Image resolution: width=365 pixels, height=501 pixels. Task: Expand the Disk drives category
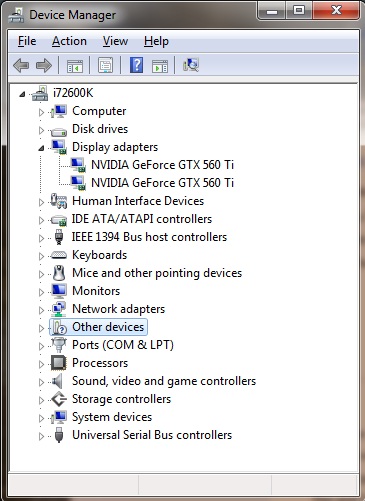[41, 130]
